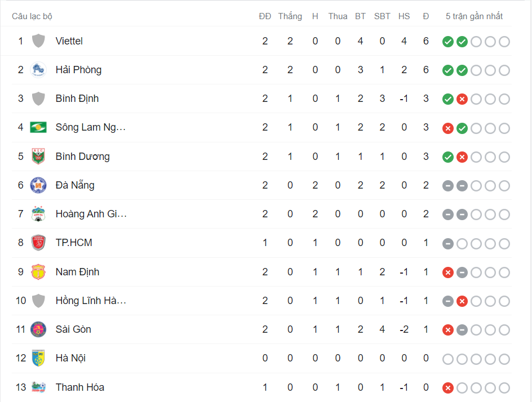This screenshot has height=402, width=532.
Task: Click the TP.HCM club crest
Action: [38, 243]
